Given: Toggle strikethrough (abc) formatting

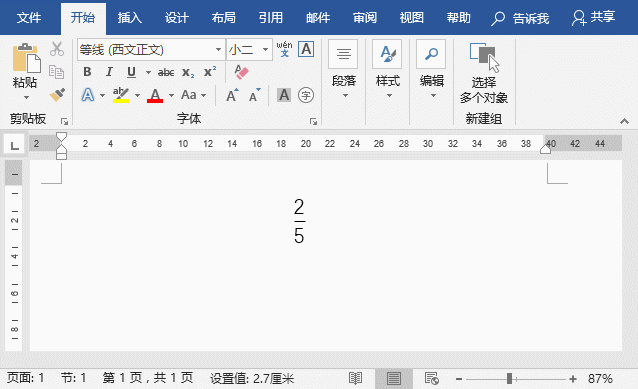Looking at the screenshot, I should pyautogui.click(x=166, y=72).
